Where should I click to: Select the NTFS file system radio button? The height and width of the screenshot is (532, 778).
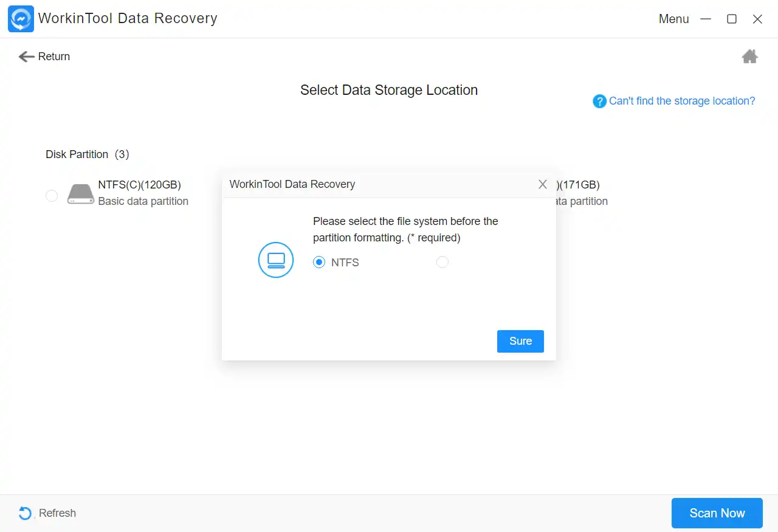(319, 262)
